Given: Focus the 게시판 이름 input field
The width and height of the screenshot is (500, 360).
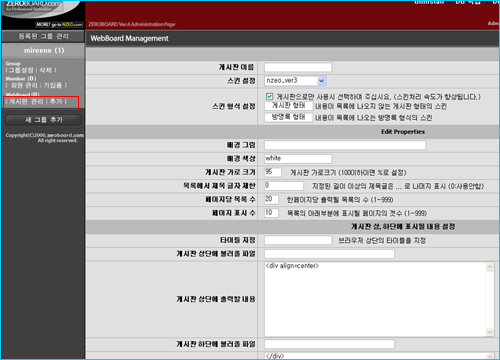Looking at the screenshot, I should [298, 67].
